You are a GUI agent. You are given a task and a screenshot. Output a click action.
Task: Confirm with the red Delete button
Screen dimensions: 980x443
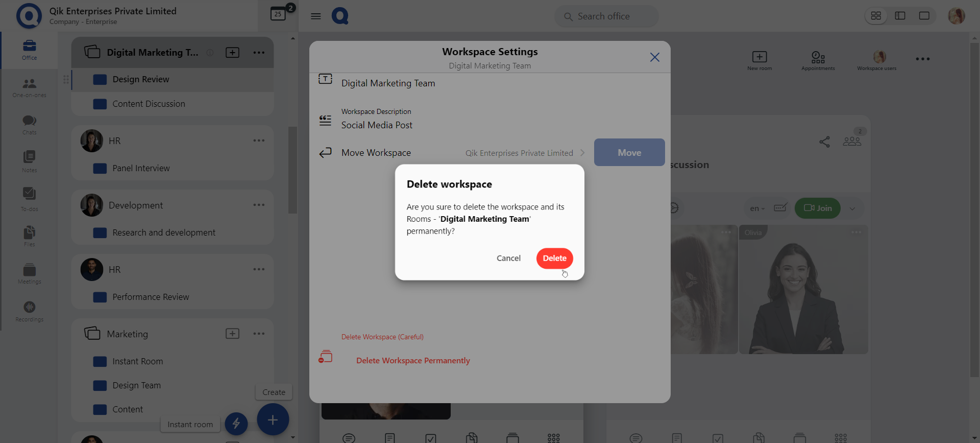click(x=554, y=258)
